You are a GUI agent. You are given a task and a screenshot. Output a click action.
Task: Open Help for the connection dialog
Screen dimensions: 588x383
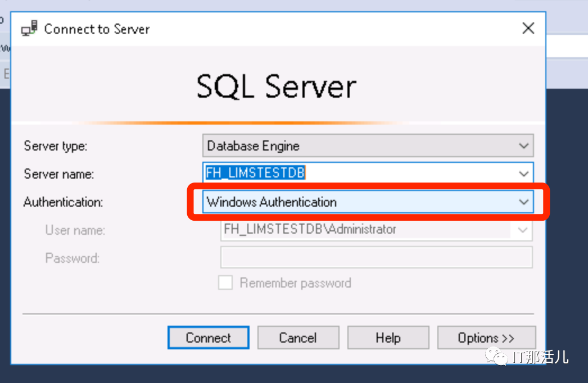pyautogui.click(x=388, y=338)
